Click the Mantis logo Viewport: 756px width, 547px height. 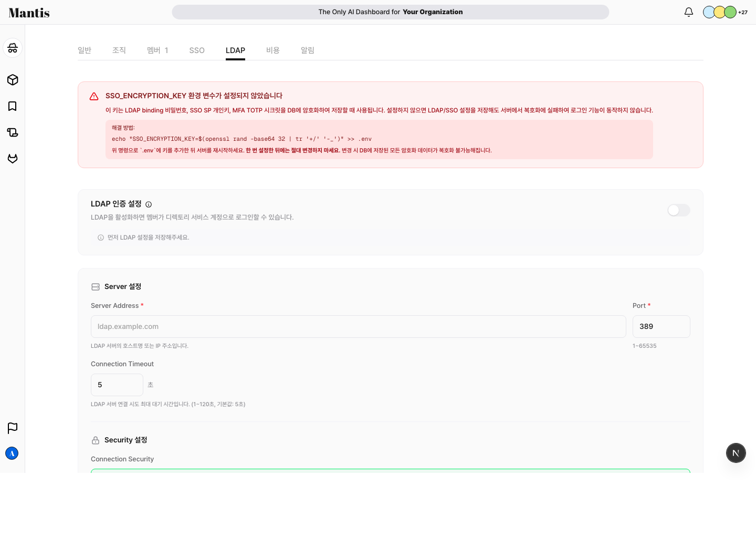tap(29, 13)
